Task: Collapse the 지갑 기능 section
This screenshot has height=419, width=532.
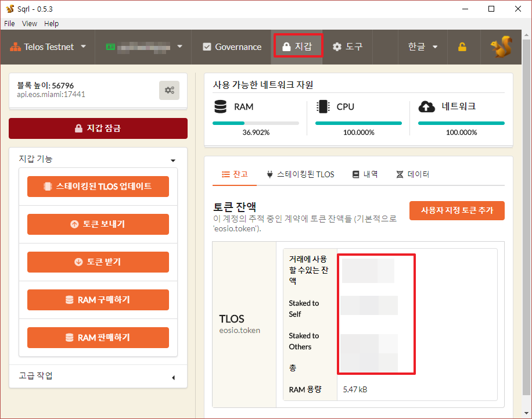Action: pyautogui.click(x=98, y=159)
